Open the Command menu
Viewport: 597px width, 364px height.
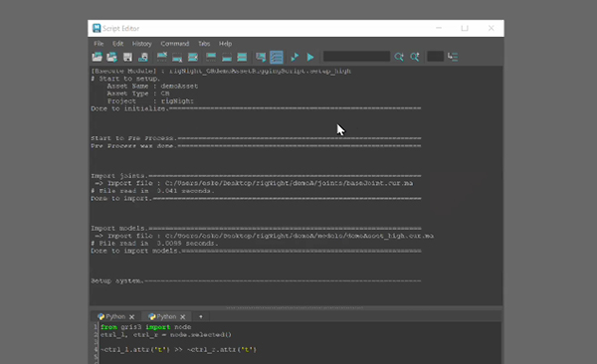[175, 44]
